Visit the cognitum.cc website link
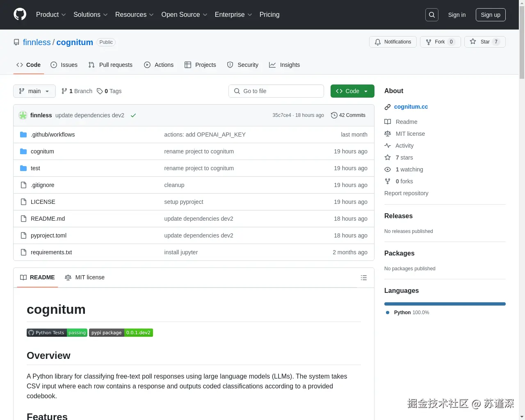The image size is (525, 420). 411,107
